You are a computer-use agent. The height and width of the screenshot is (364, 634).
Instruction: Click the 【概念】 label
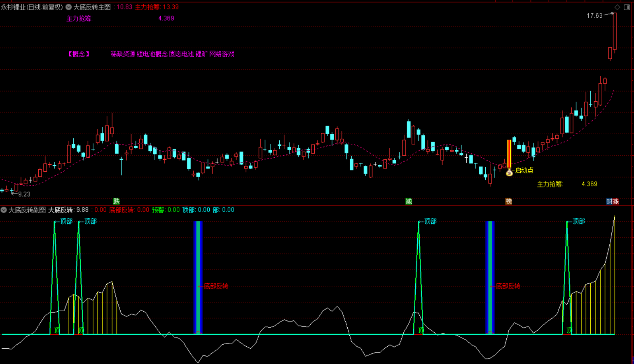(x=79, y=54)
